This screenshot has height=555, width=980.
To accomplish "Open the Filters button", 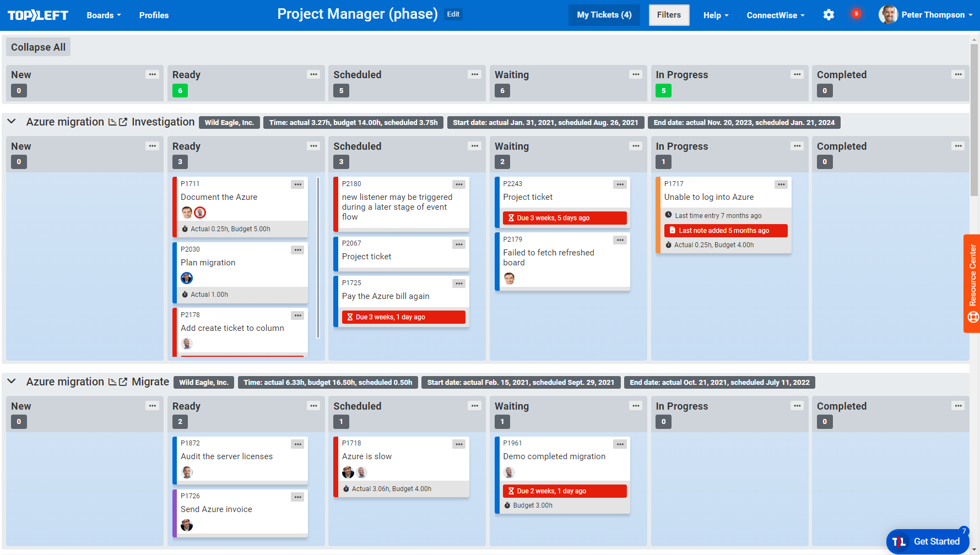I will [x=669, y=15].
